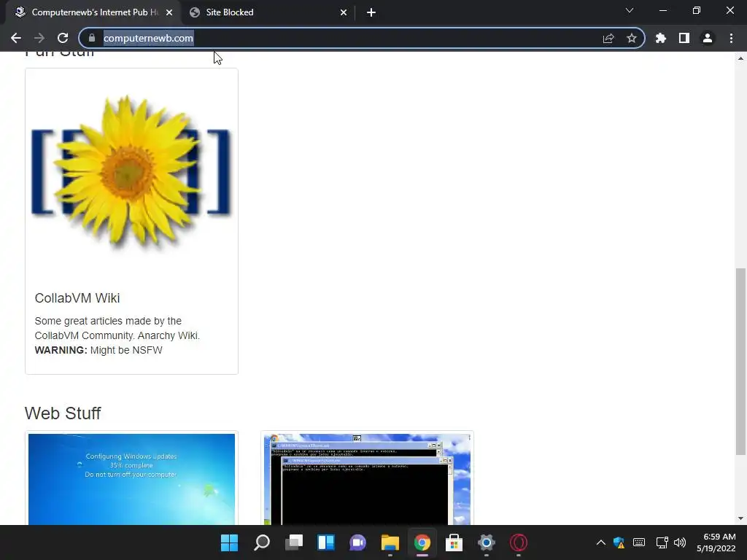Open the touch keyboard tray icon
Image resolution: width=747 pixels, height=560 pixels.
pyautogui.click(x=639, y=542)
